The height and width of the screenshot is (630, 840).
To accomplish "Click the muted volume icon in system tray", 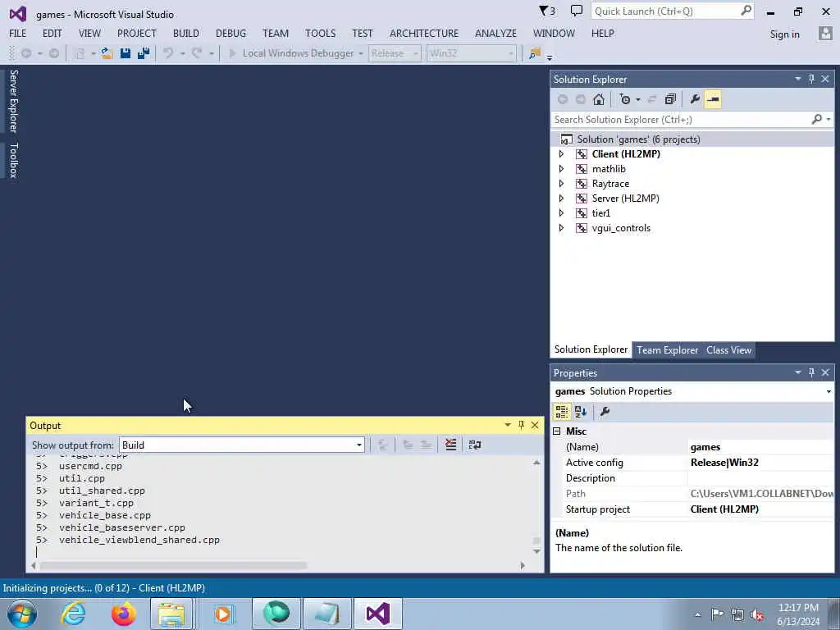I will point(757,614).
